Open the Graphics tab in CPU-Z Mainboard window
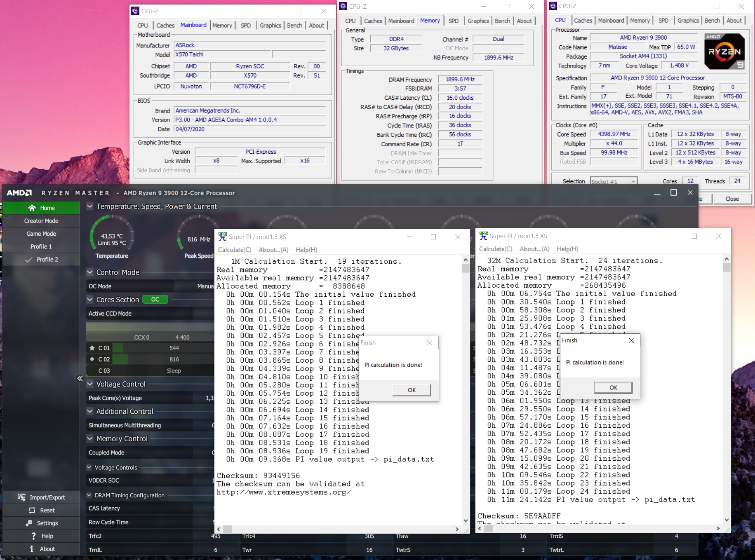Image resolution: width=755 pixels, height=560 pixels. tap(270, 26)
